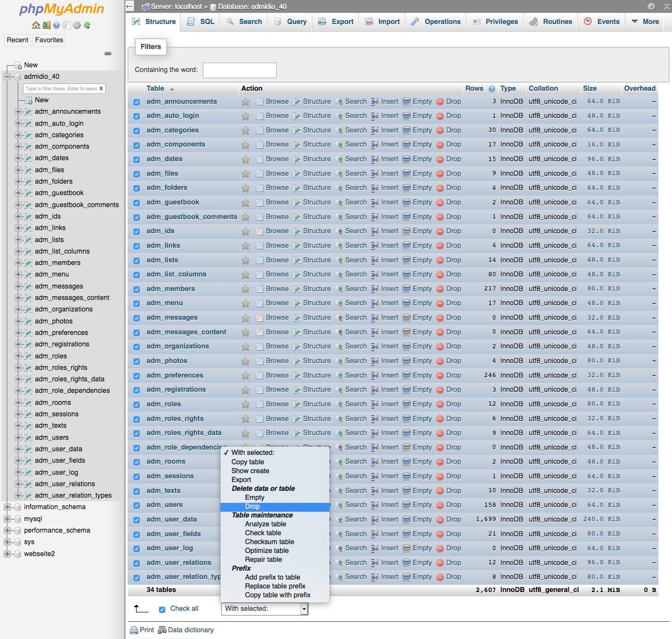The image size is (672, 639).
Task: Select 'Optimize table' in the dropdown list
Action: [x=266, y=551]
